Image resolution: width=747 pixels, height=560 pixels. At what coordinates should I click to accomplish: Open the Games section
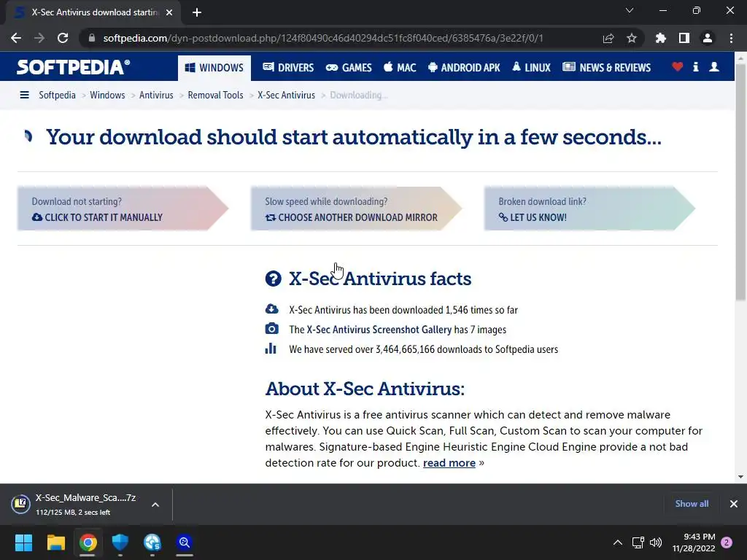tap(349, 68)
